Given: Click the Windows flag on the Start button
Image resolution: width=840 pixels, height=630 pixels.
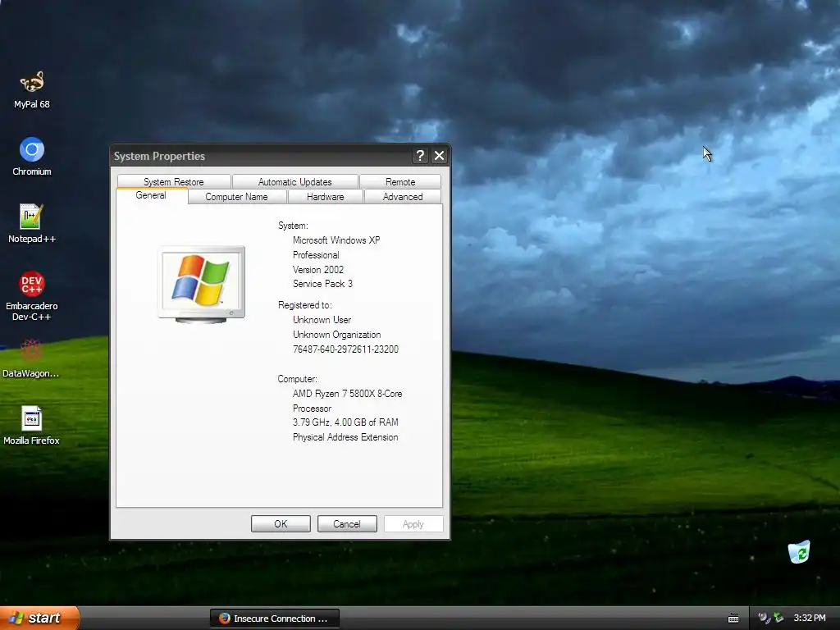Looking at the screenshot, I should 16,619.
